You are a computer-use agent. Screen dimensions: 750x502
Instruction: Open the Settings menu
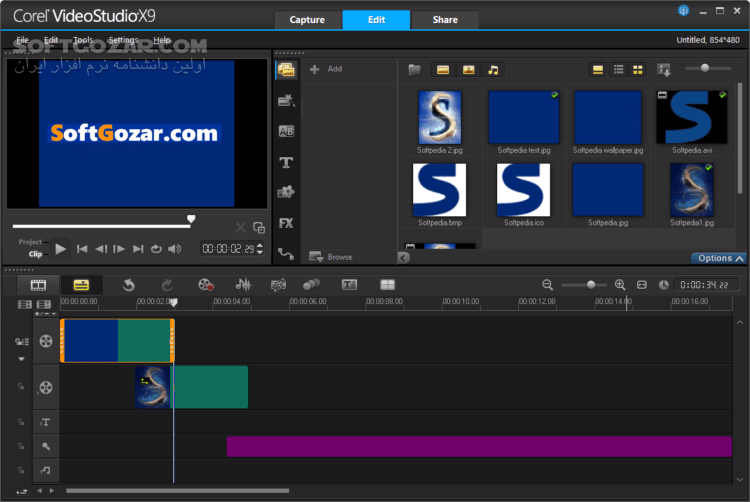(123, 40)
